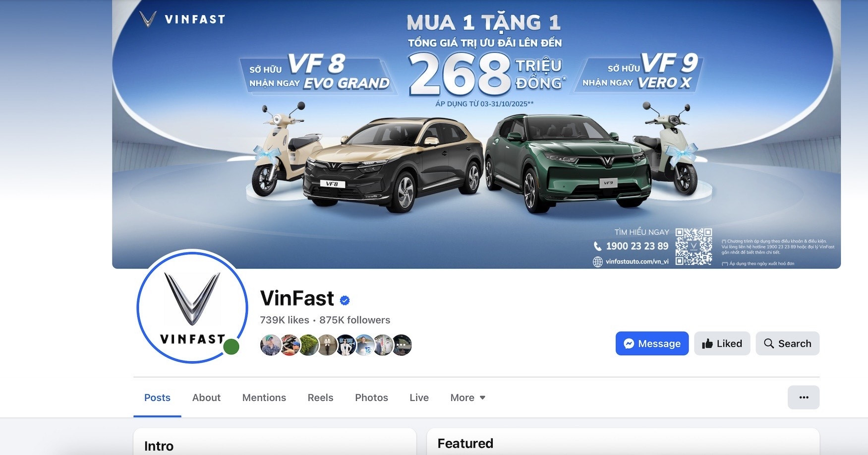Go to the Reels tab
The height and width of the screenshot is (455, 868).
(320, 397)
